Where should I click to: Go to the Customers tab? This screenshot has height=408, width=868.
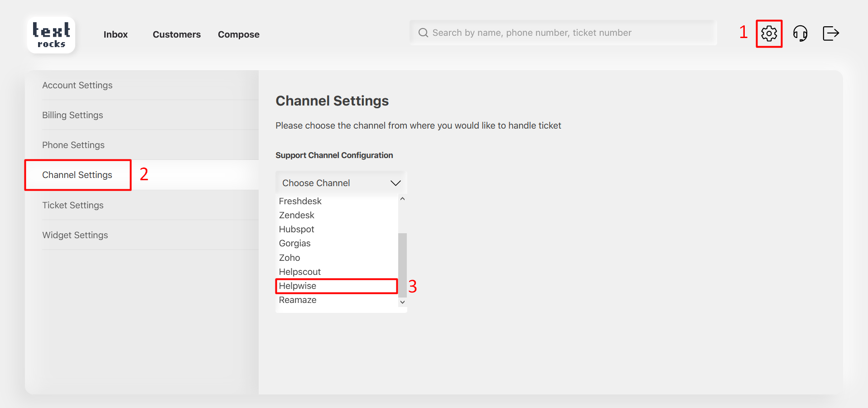tap(176, 34)
